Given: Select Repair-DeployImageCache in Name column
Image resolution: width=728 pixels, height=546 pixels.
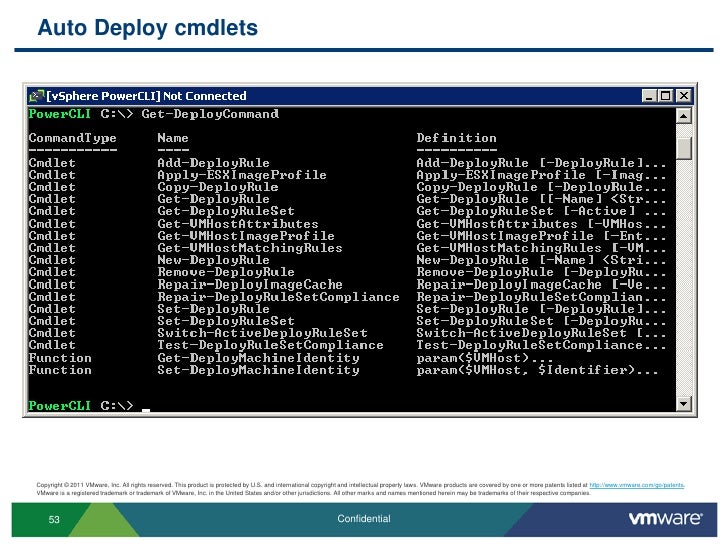Looking at the screenshot, I should coord(250,285).
